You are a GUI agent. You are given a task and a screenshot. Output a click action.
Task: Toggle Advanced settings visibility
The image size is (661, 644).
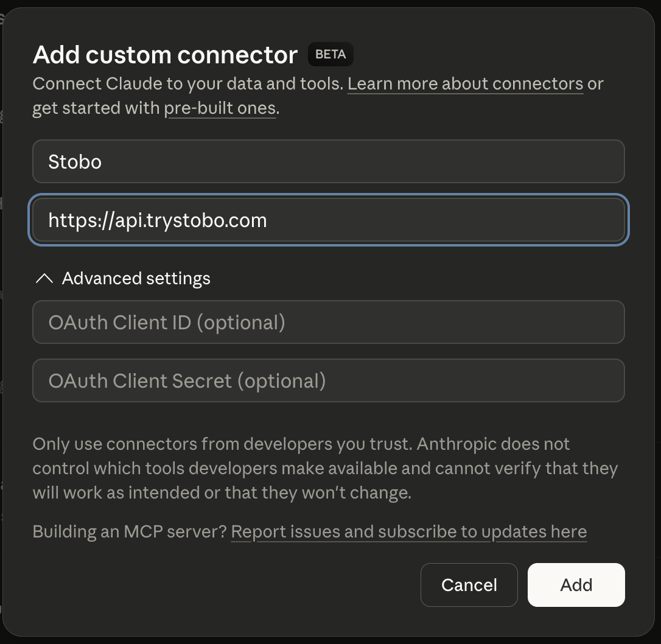coord(122,278)
